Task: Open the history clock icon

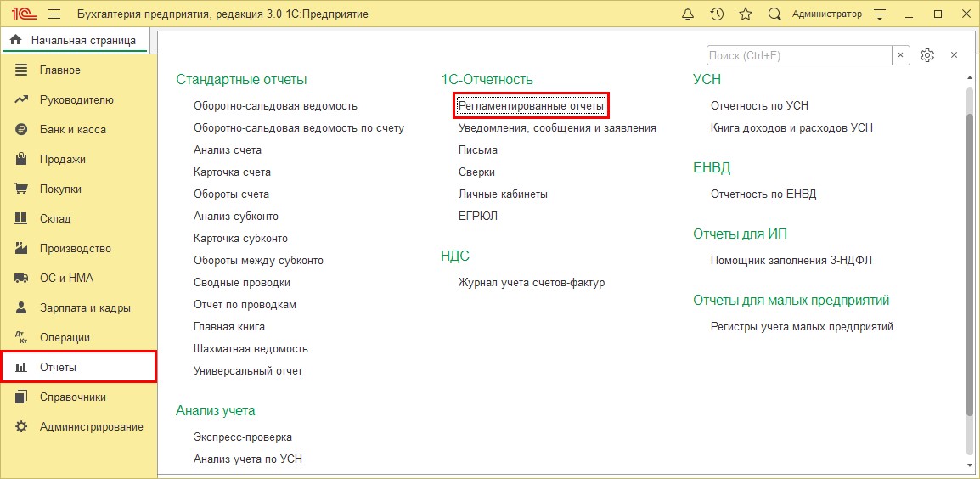Action: click(x=717, y=14)
